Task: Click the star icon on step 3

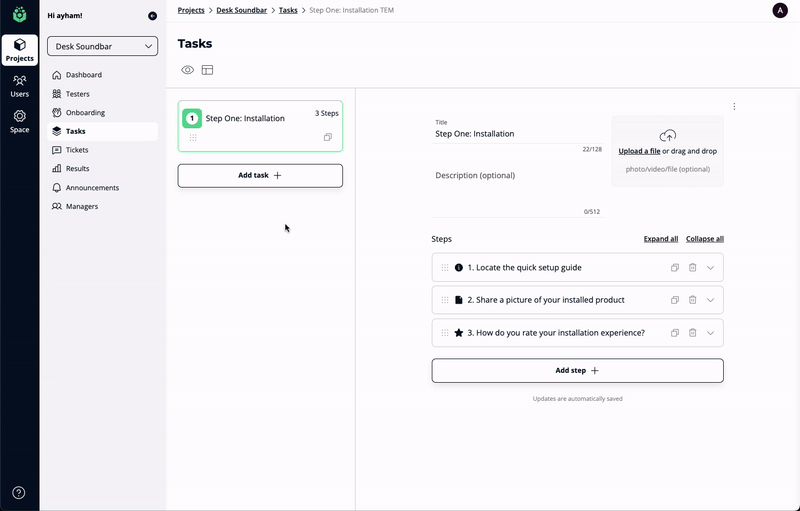Action: pyautogui.click(x=459, y=333)
